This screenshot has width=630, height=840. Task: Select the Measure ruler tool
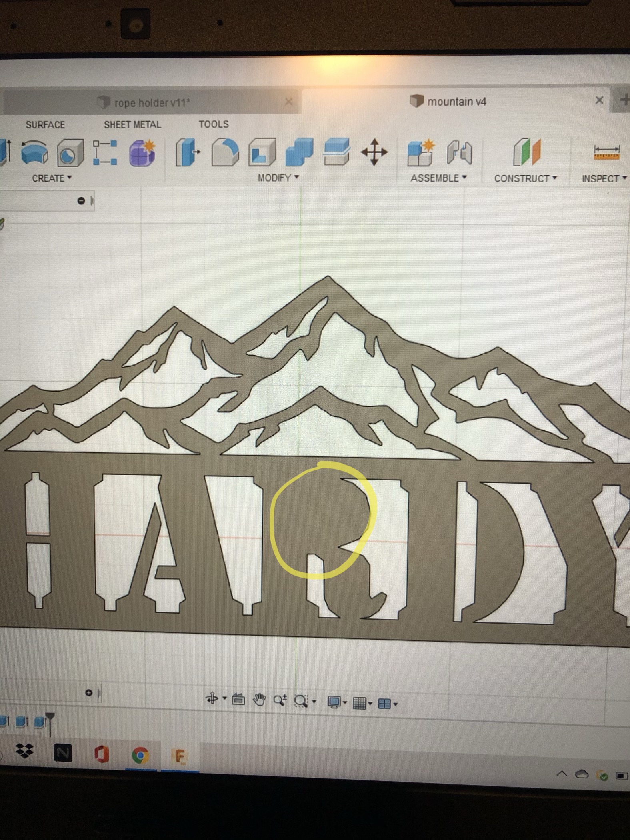[x=607, y=152]
